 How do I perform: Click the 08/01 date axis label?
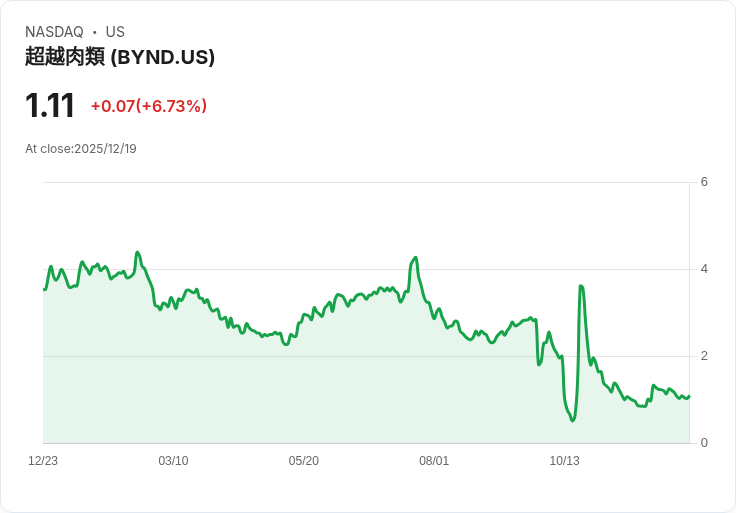click(434, 461)
